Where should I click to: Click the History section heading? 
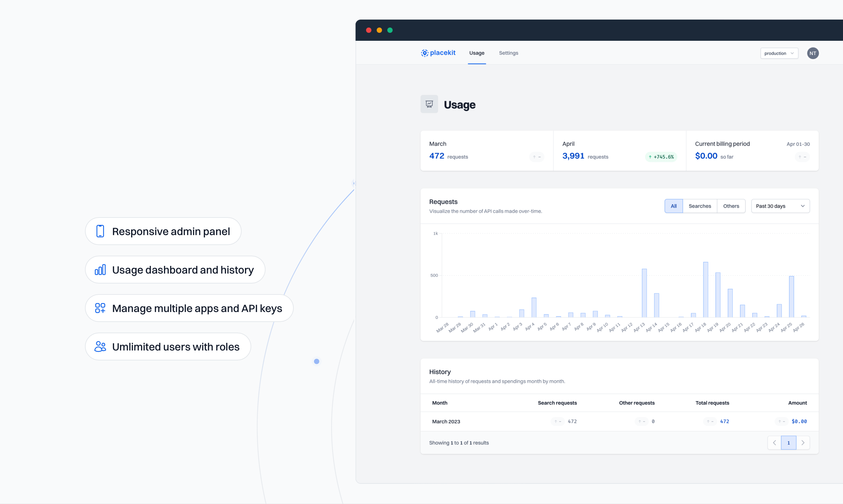point(439,372)
